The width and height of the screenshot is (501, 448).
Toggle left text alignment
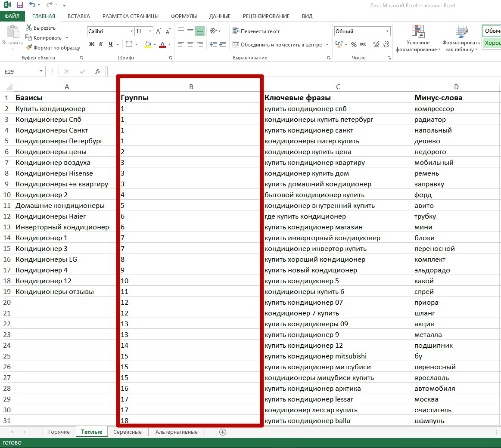181,44
